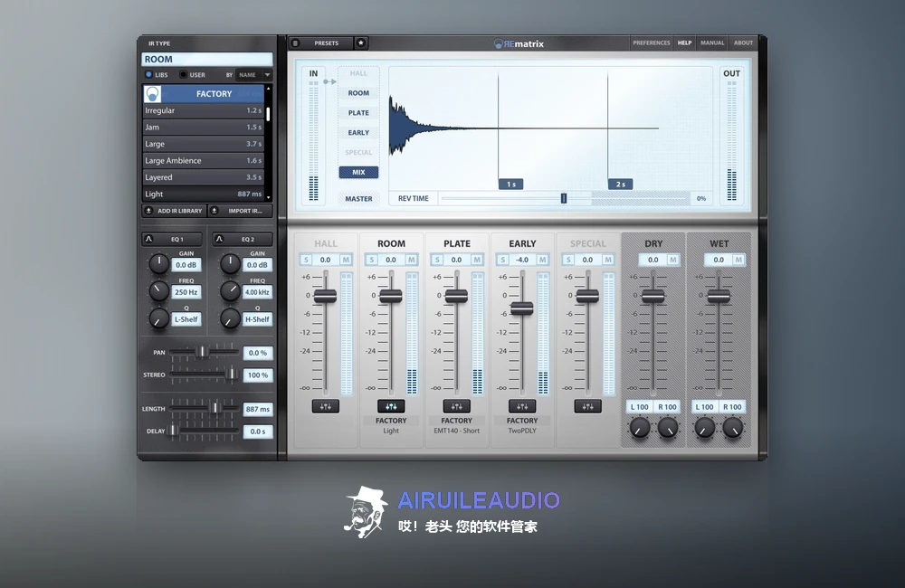Open the preset list icon beside PRESETS
905x588 pixels.
[296, 43]
